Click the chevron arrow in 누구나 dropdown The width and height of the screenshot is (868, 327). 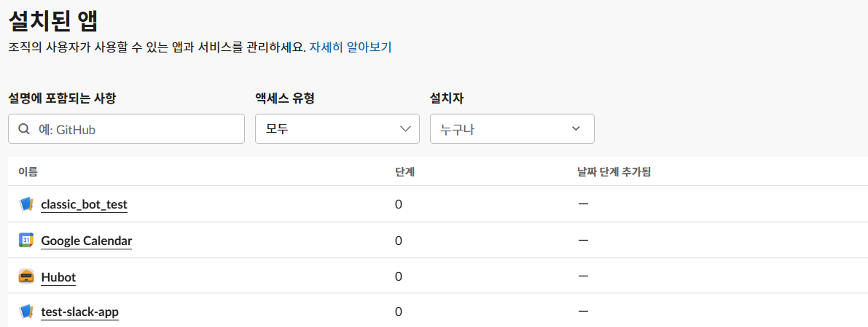[x=576, y=129]
